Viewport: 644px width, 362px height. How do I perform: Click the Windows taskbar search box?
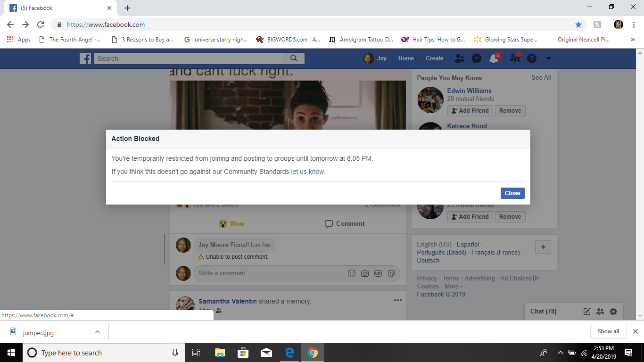[104, 353]
